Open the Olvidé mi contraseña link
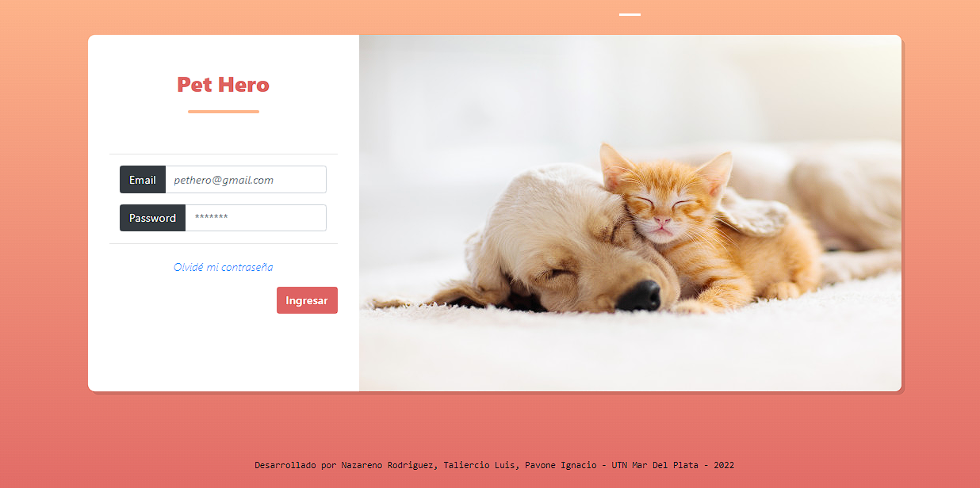The image size is (980, 488). [x=224, y=267]
